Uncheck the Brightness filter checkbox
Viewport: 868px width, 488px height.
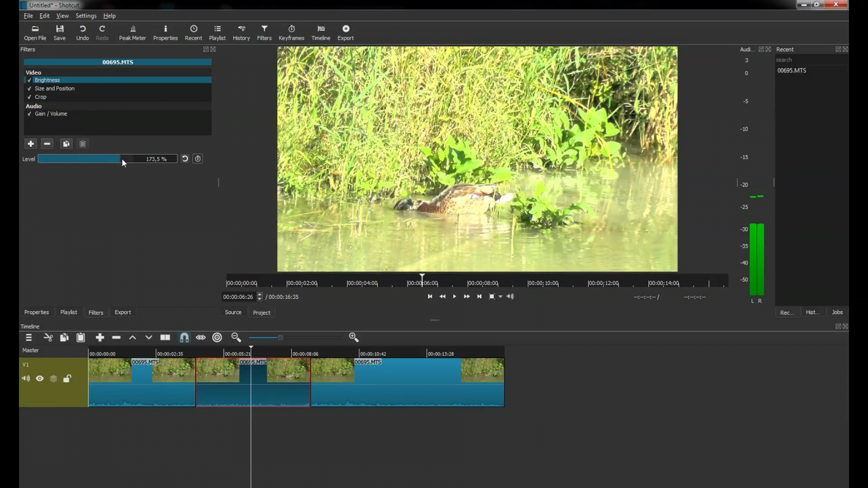(29, 80)
